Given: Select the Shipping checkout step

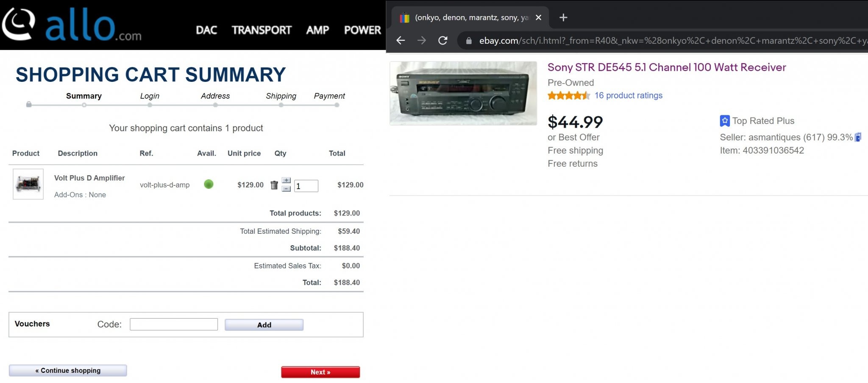Looking at the screenshot, I should (x=281, y=96).
